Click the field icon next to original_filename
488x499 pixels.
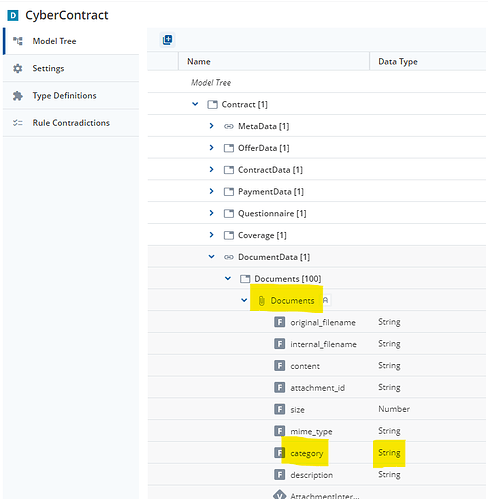click(x=279, y=322)
